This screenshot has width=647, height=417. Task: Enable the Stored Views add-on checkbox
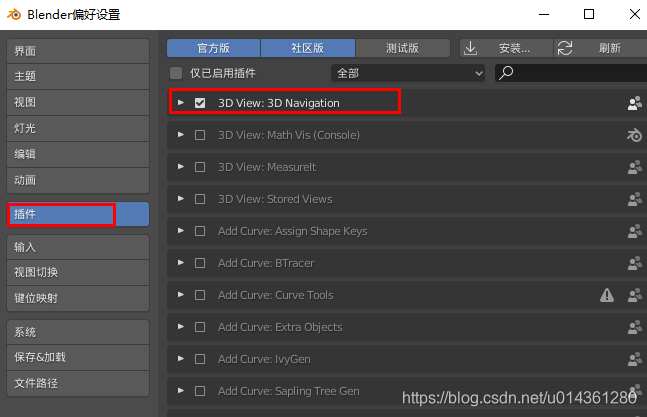[200, 199]
